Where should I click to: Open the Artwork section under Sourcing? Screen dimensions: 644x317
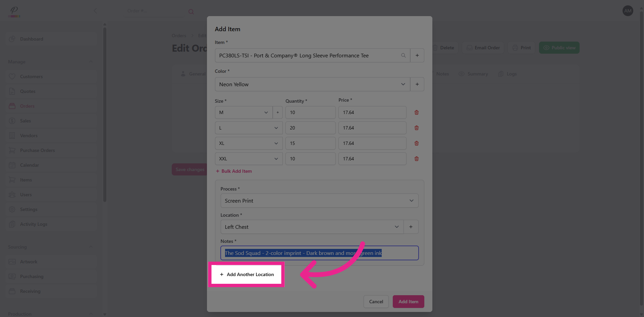12,262
